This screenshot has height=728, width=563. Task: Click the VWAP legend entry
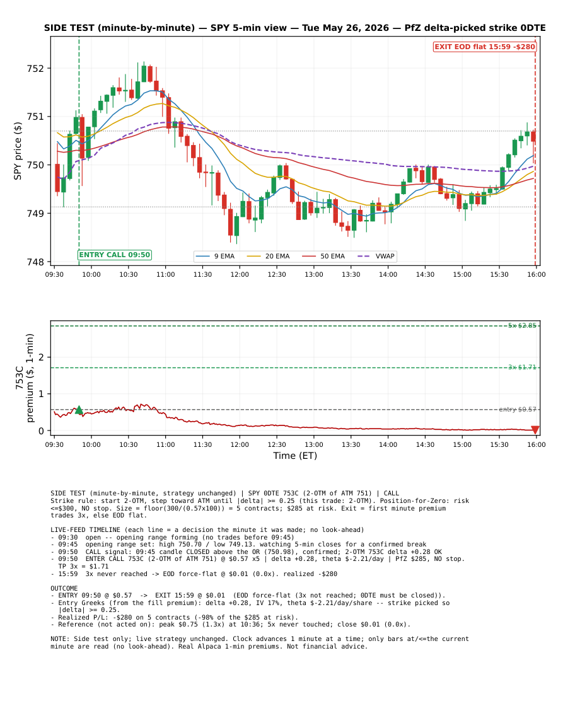pos(376,257)
